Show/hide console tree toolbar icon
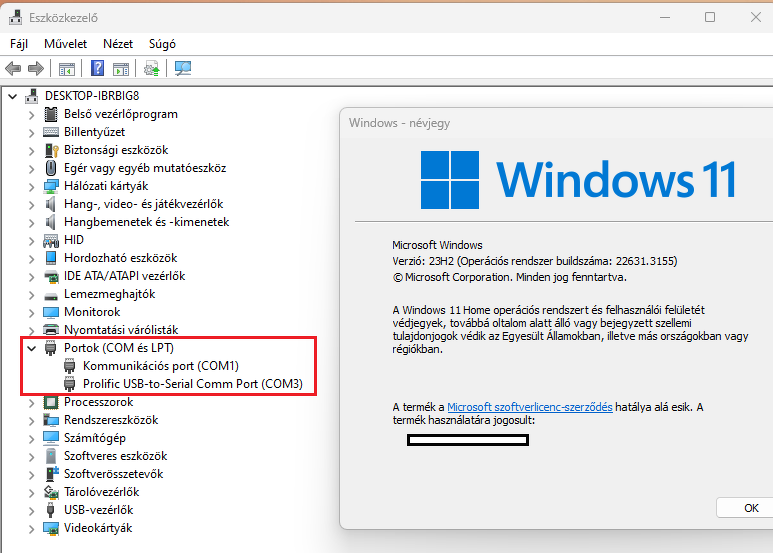Viewport: 773px width, 553px height. pos(67,69)
